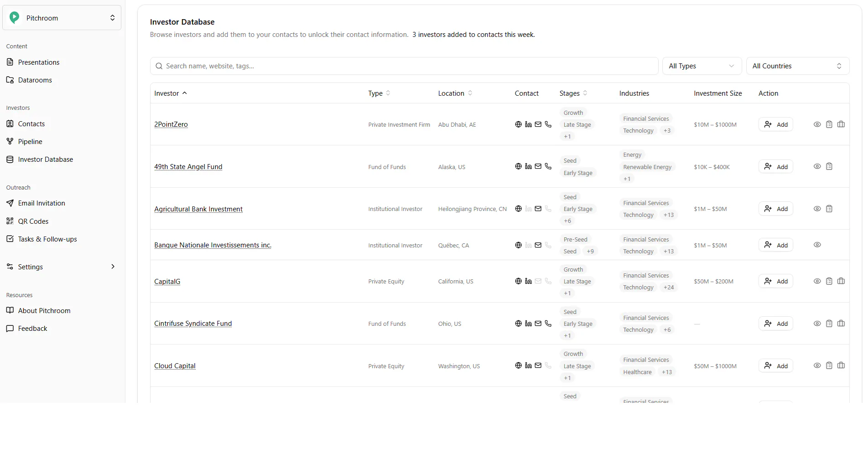Open the 49th State Angel Fund link
Viewport: 868px width, 468px height.
pos(188,167)
